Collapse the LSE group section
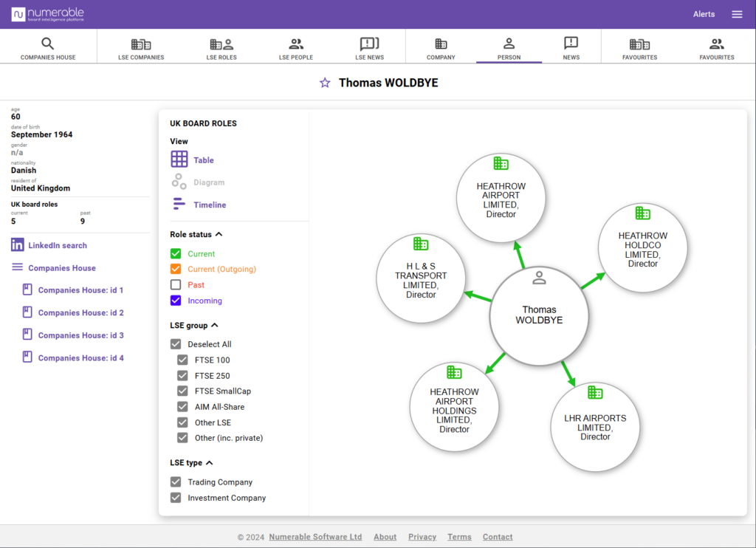 tap(215, 325)
